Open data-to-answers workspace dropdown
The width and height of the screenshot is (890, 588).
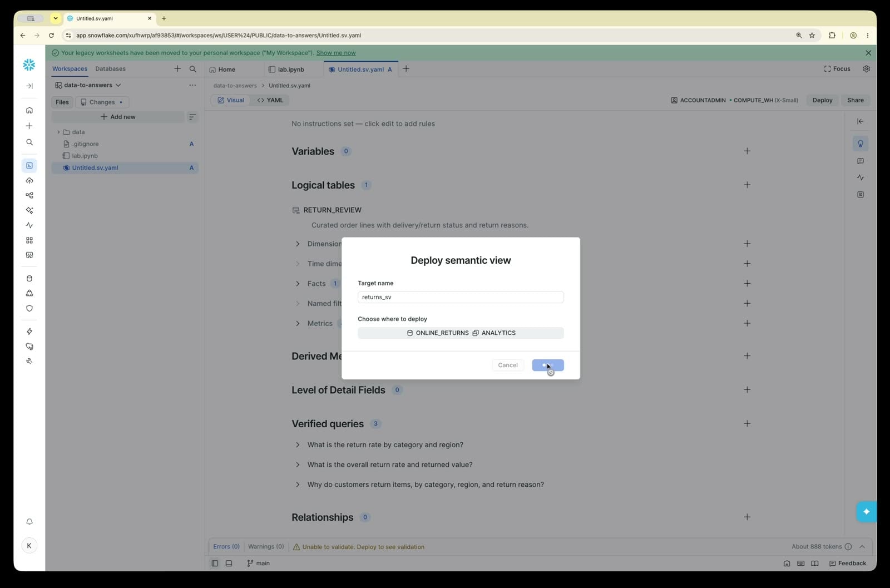coord(88,85)
